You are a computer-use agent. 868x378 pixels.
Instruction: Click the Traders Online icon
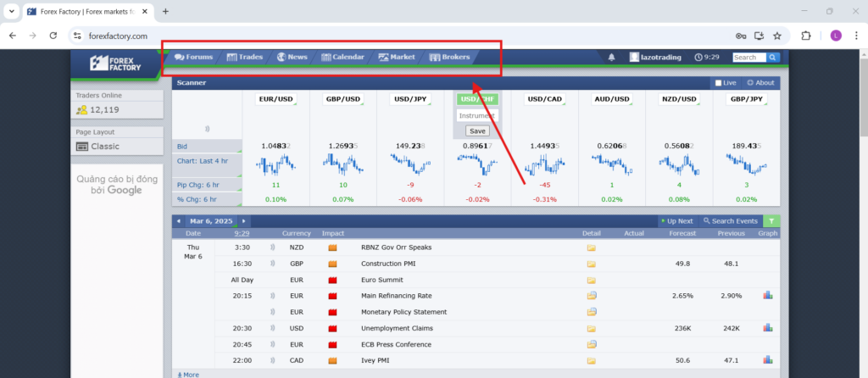(x=82, y=109)
